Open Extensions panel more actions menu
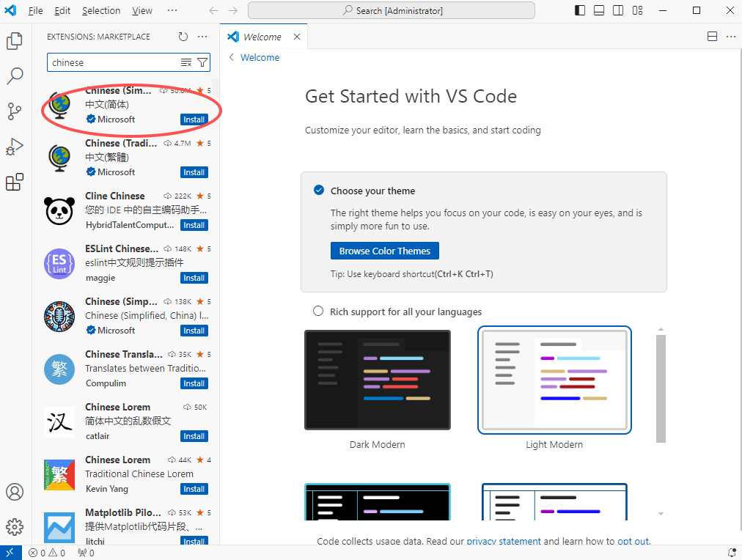 [x=202, y=37]
